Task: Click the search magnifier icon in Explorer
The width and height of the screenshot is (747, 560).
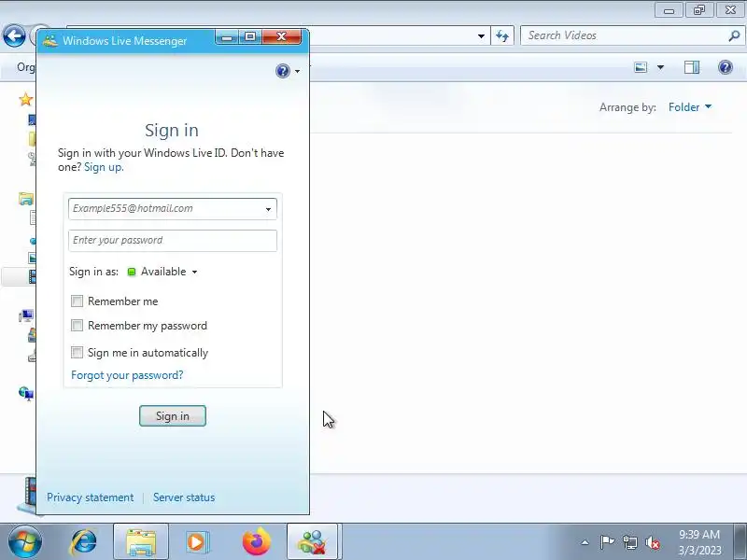Action: coord(734,35)
